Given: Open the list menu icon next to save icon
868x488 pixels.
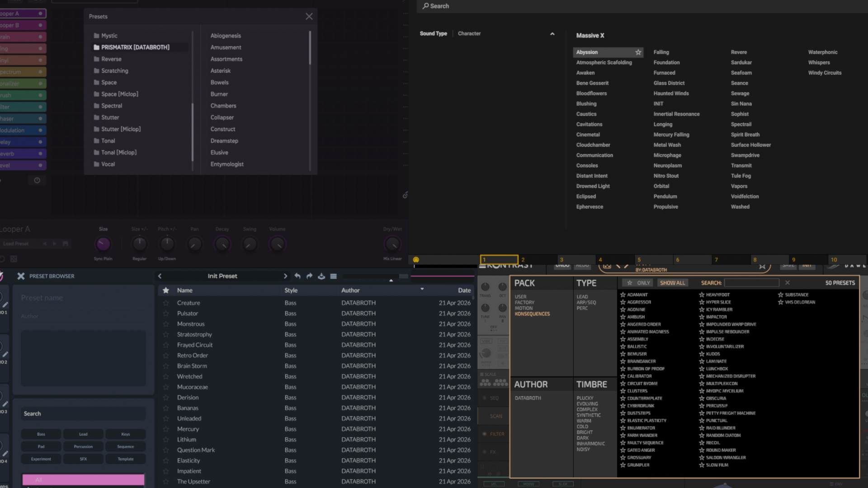Looking at the screenshot, I should click(x=333, y=276).
